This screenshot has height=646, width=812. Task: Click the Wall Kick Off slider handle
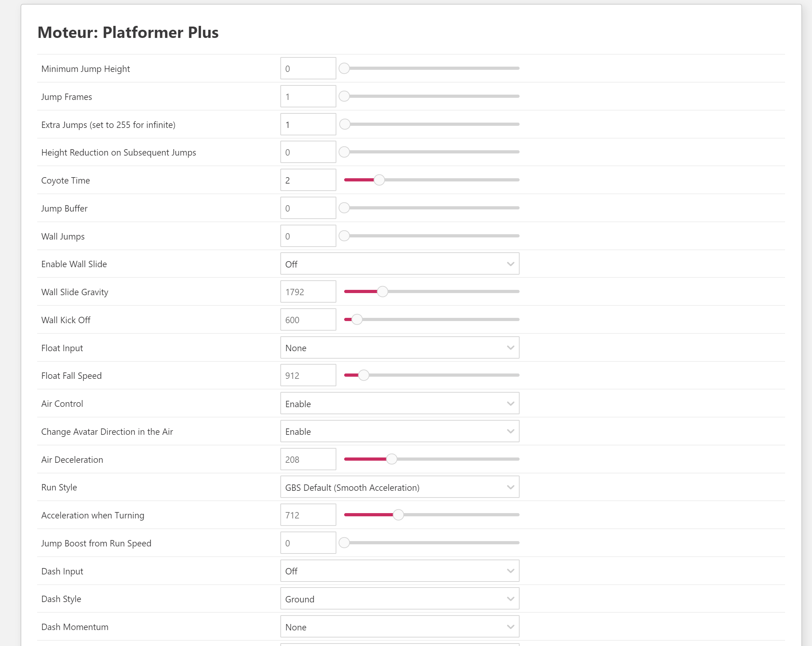click(357, 320)
